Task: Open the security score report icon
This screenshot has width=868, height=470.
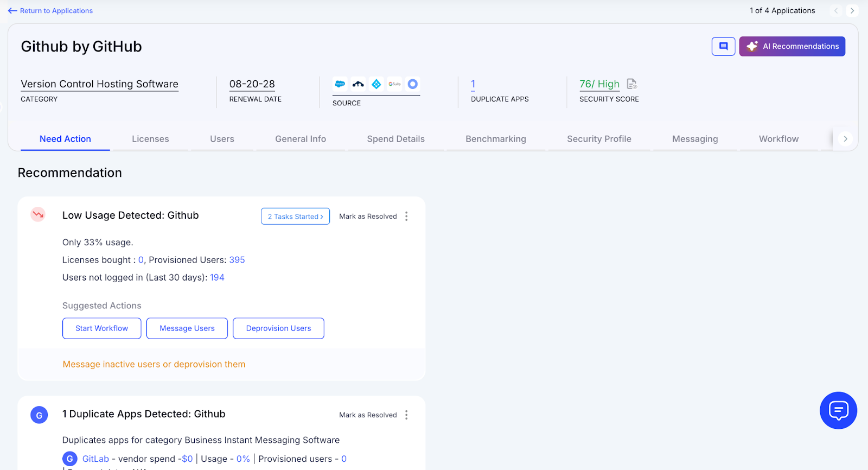Action: click(632, 84)
